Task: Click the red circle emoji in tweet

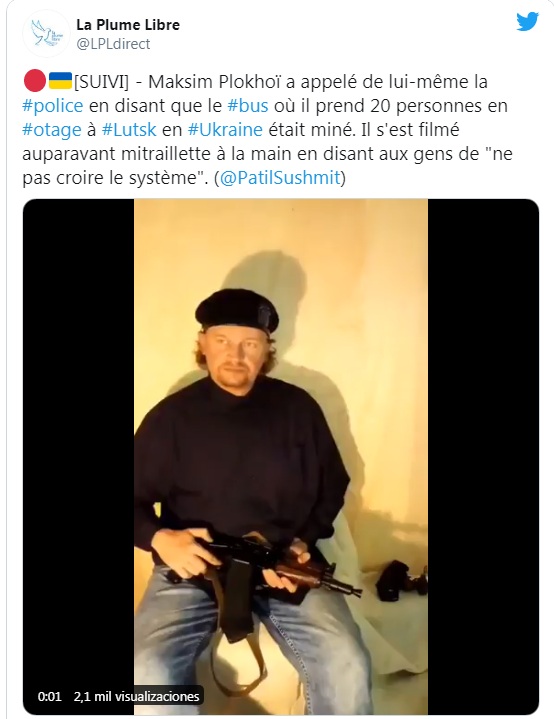Action: click(x=34, y=81)
